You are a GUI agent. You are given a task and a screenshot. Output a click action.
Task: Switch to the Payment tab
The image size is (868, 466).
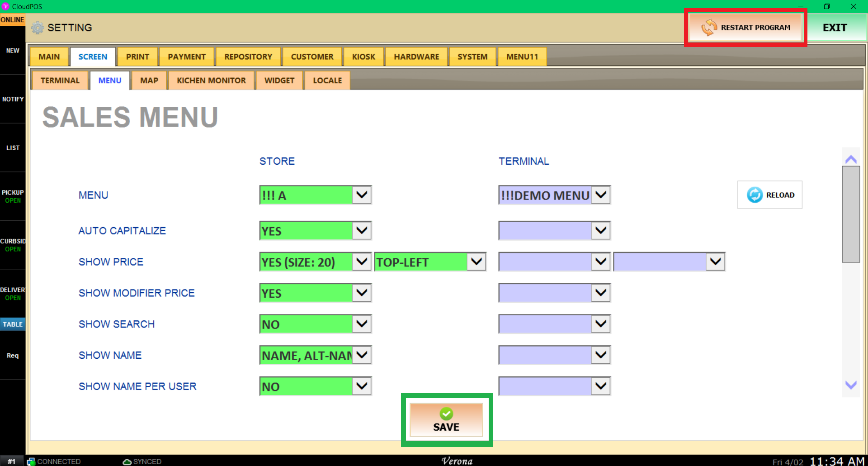(187, 57)
